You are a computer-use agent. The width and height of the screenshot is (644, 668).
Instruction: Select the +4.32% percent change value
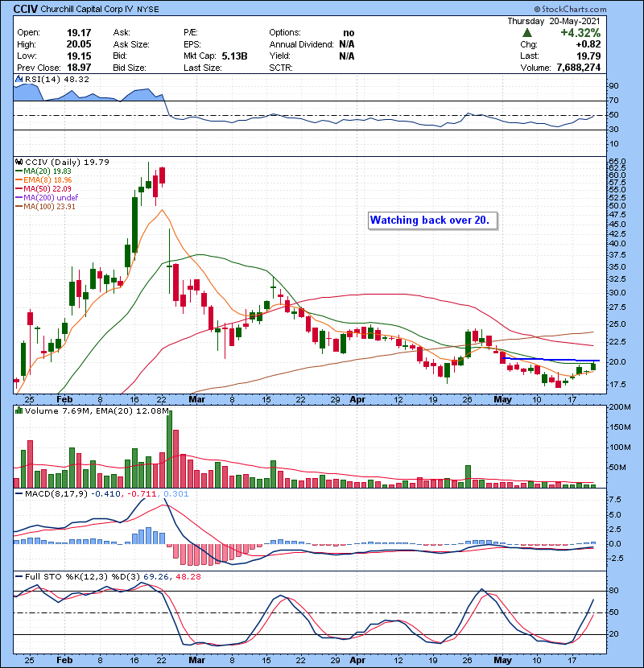580,33
